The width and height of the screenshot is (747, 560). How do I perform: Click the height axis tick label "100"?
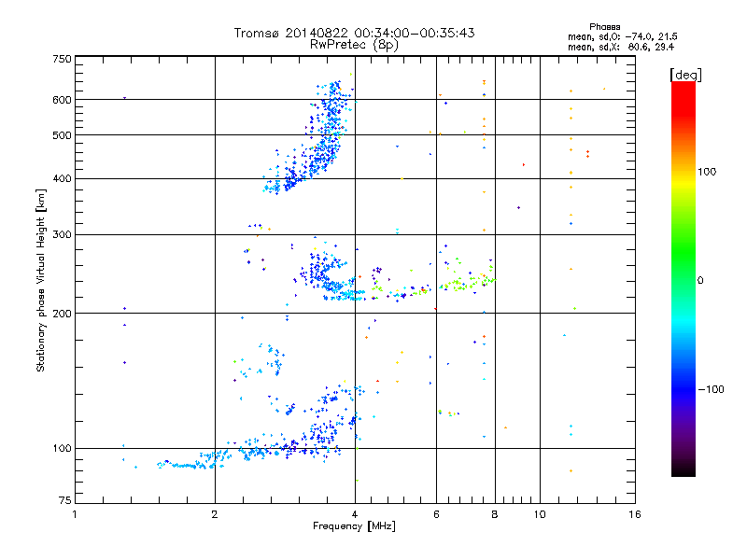tap(62, 449)
